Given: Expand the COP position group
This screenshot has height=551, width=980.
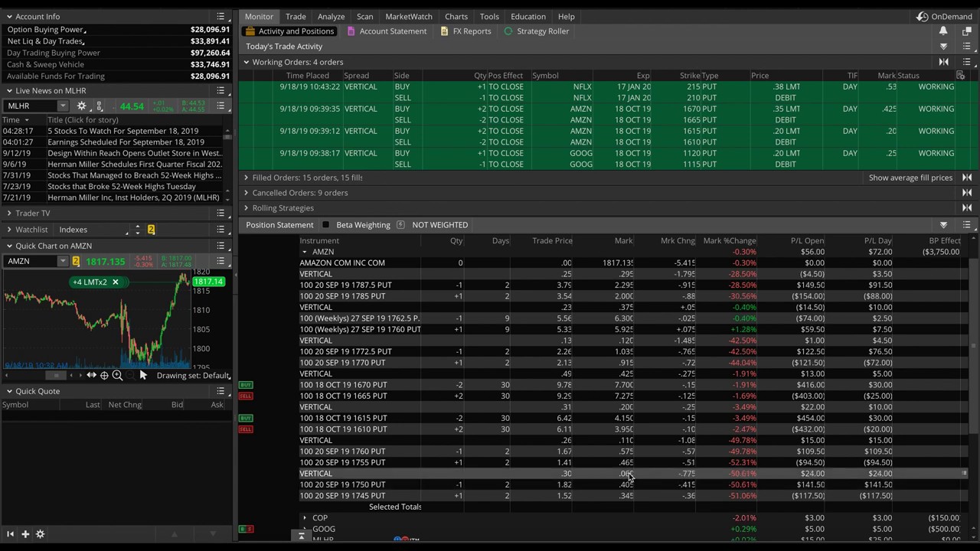Looking at the screenshot, I should click(x=305, y=518).
